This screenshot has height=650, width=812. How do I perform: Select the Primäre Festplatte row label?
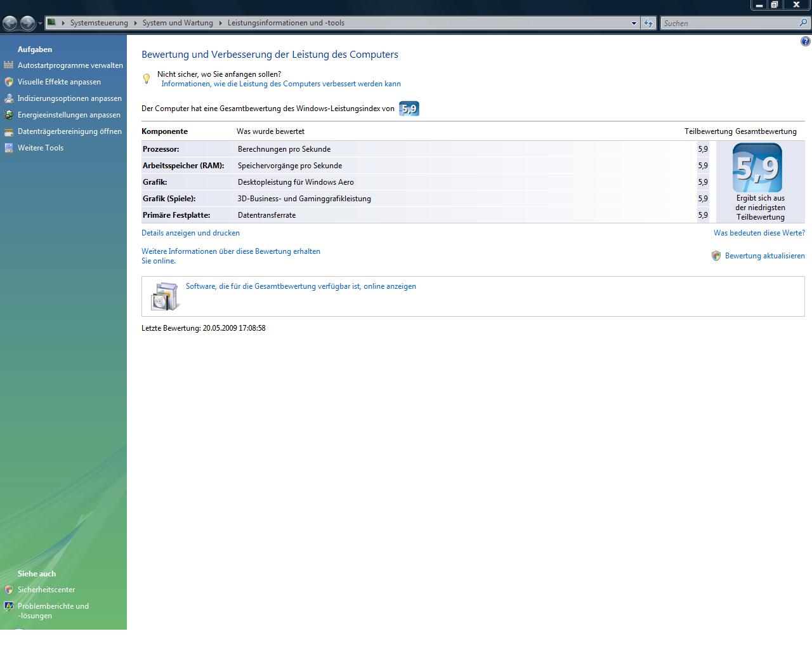click(x=176, y=215)
